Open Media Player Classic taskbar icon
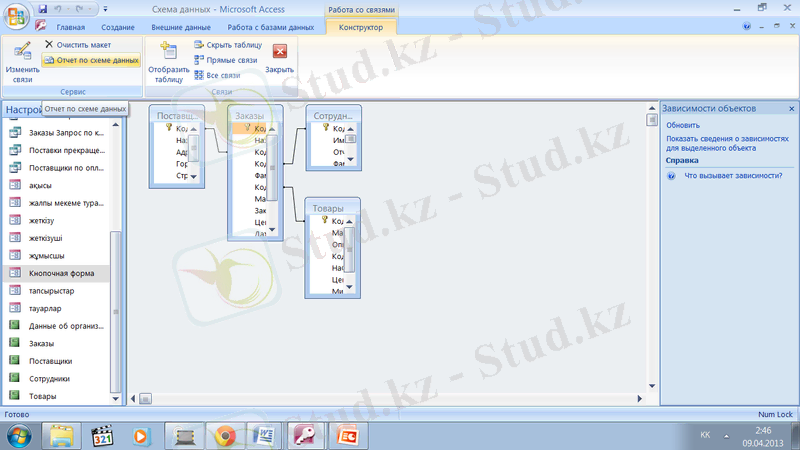The image size is (800, 450). tap(102, 436)
